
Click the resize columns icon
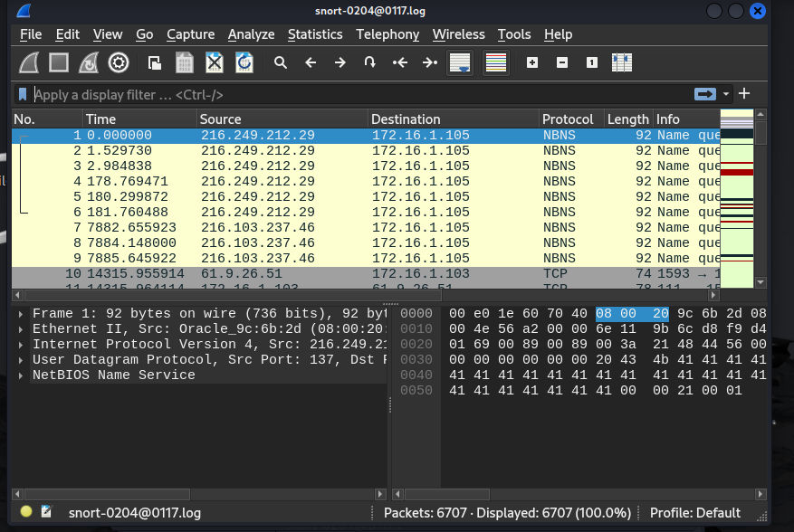pyautogui.click(x=621, y=62)
